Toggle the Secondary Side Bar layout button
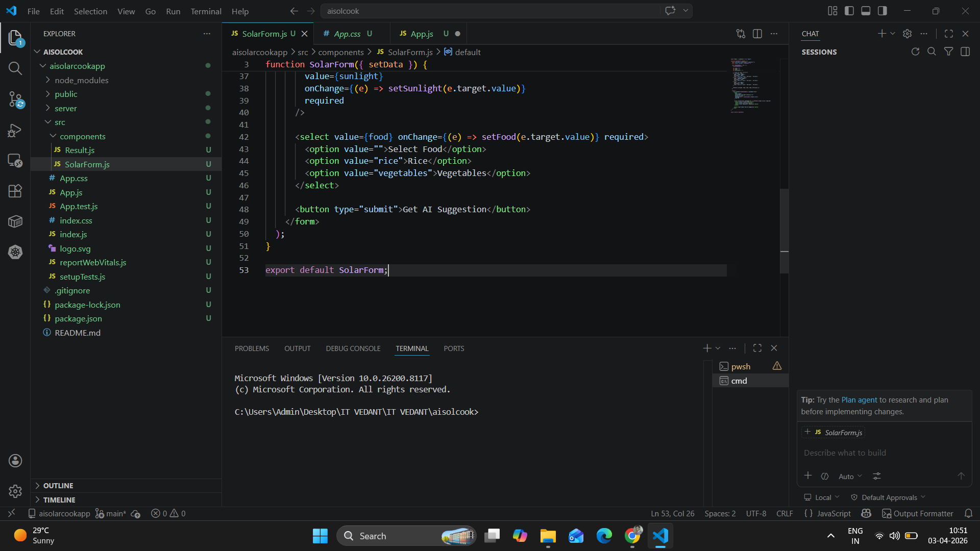The image size is (980, 551). click(883, 11)
